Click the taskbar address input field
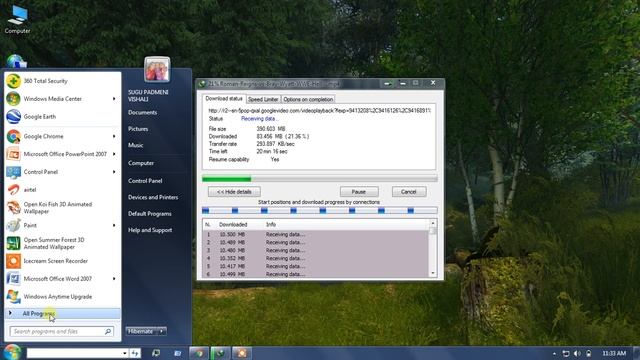Image resolution: width=640 pixels, height=360 pixels. (x=74, y=353)
